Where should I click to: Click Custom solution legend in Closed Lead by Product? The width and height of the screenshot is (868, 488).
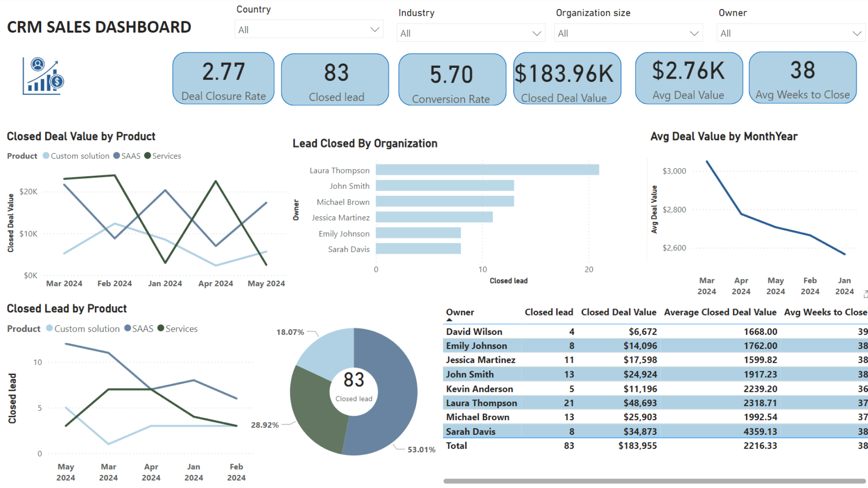point(83,328)
